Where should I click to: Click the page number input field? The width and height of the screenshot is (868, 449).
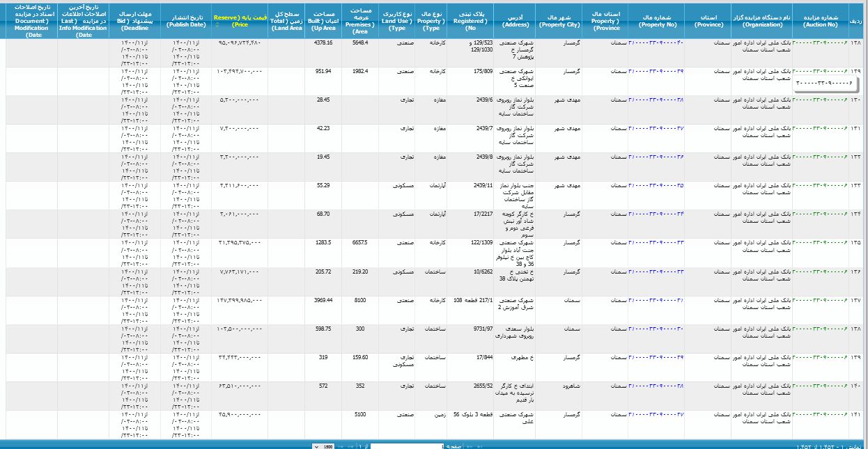pyautogui.click(x=406, y=446)
